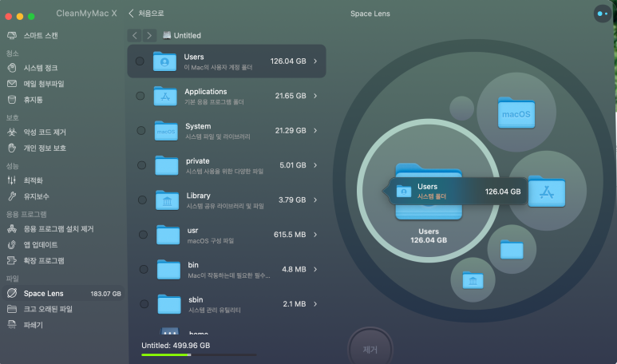Check the sbin folder selection circle
This screenshot has width=617, height=364.
click(144, 304)
